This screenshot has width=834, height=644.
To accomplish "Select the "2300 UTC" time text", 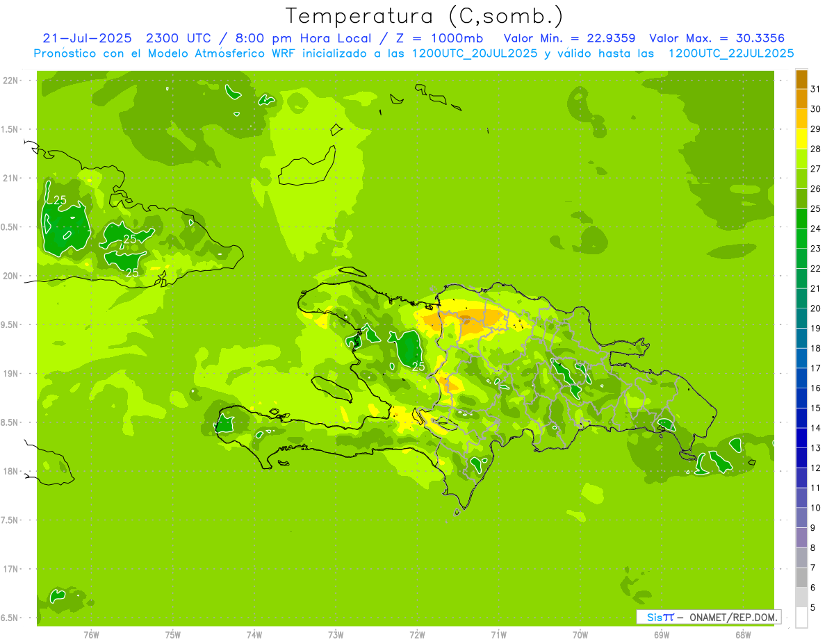I will click(179, 38).
